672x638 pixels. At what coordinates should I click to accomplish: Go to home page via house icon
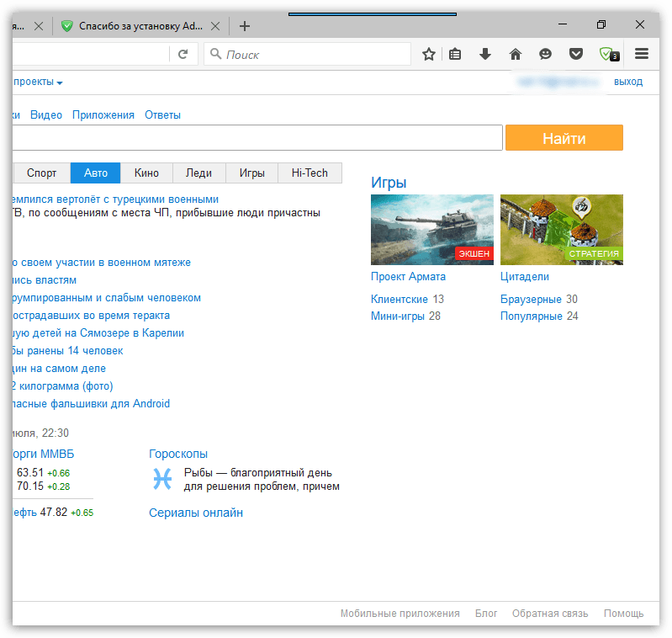point(515,55)
